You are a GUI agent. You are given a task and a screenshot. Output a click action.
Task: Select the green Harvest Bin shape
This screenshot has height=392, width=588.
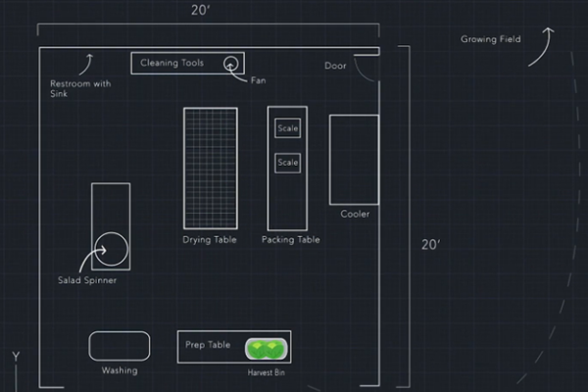click(265, 348)
